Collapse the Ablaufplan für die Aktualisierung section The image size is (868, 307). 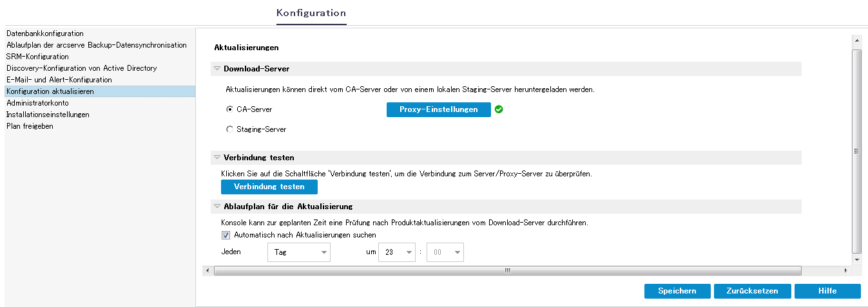tap(217, 207)
